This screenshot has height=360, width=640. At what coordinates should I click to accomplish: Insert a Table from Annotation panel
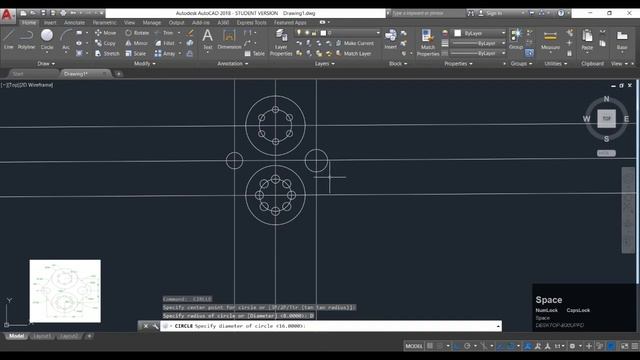click(x=255, y=53)
